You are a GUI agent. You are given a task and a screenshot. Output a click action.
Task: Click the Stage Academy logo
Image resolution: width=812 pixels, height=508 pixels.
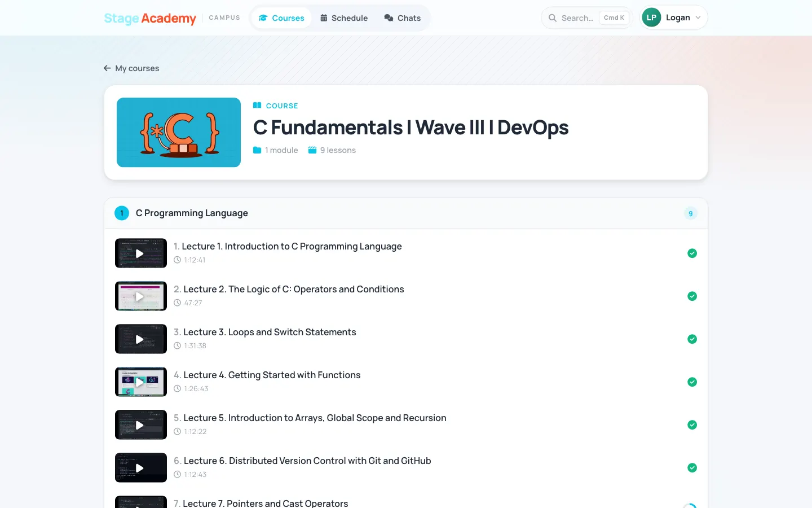[150, 18]
